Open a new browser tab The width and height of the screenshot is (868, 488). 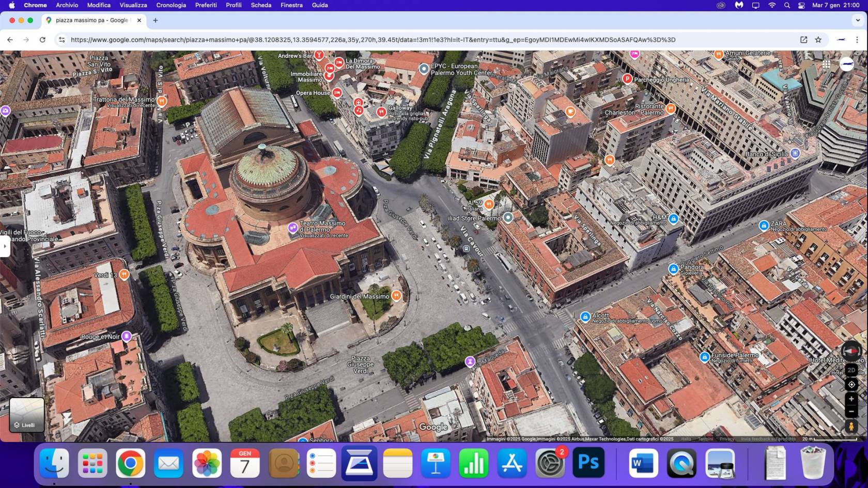[x=156, y=21]
